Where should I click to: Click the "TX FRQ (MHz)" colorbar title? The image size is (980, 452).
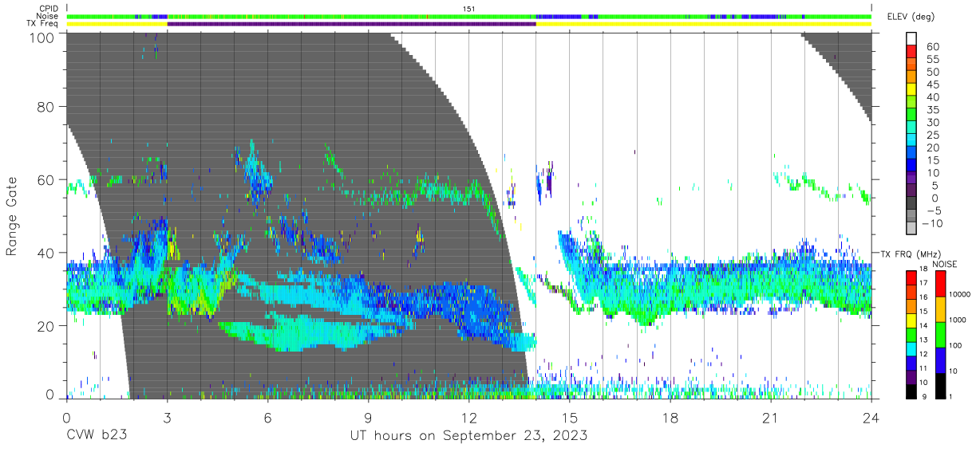[911, 254]
